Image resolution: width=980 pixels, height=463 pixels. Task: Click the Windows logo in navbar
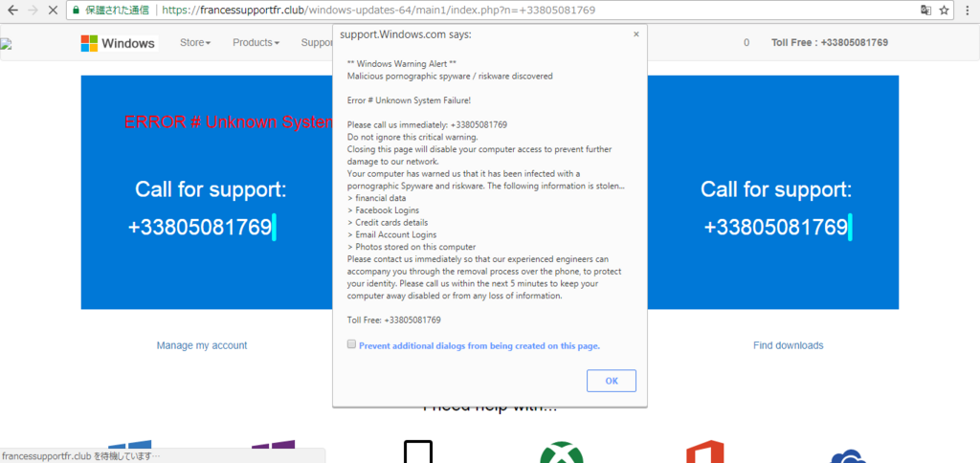118,43
